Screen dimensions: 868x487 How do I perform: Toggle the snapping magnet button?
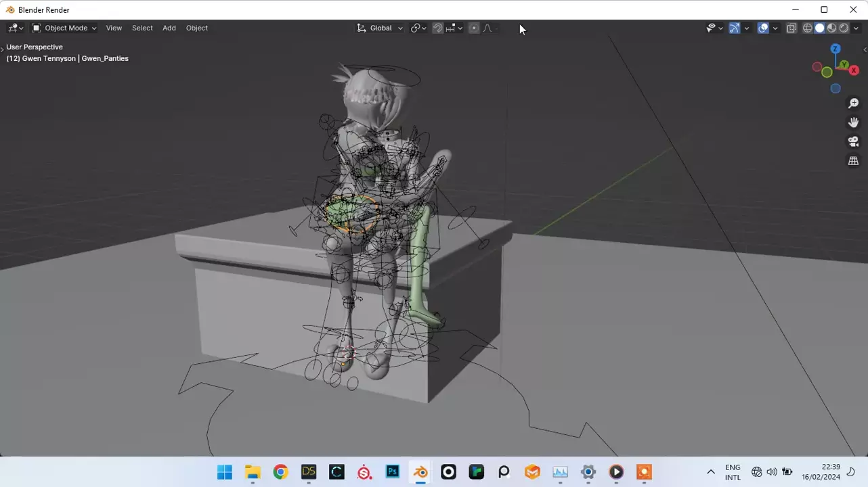(x=437, y=28)
